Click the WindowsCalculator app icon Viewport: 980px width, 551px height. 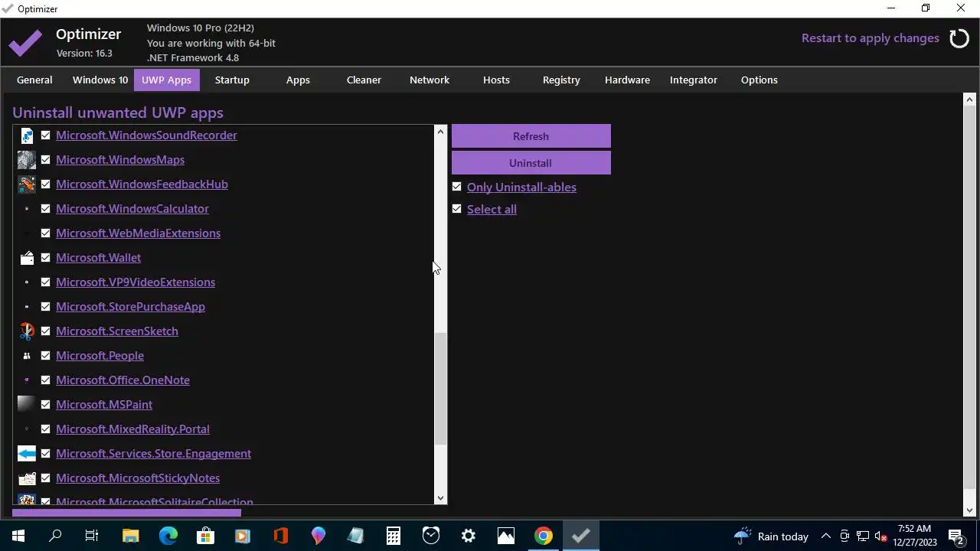[x=27, y=209]
